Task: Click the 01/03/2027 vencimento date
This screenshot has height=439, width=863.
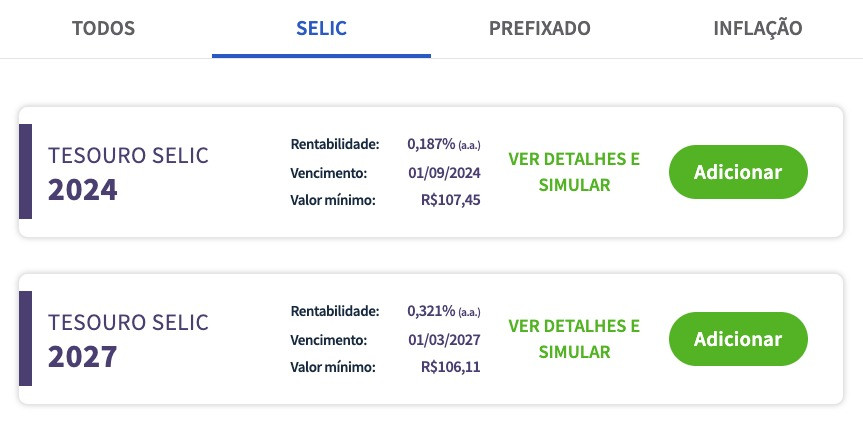Action: coord(444,340)
